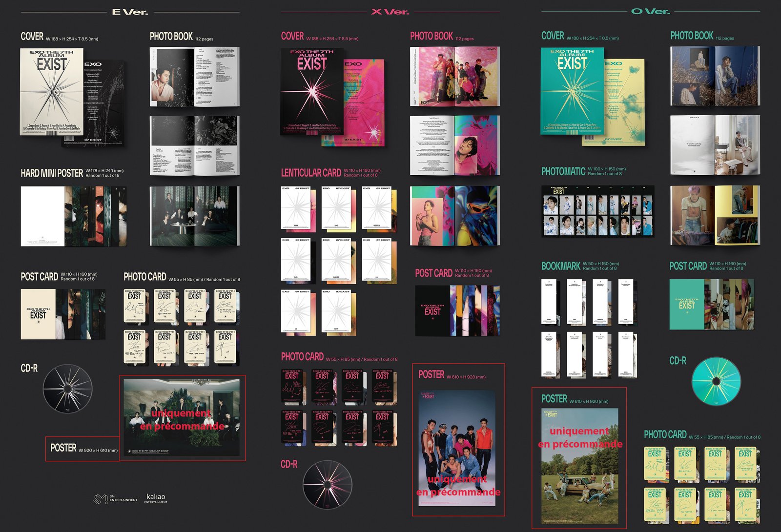Screen dimensions: 781x532
Task: Click the E Ver. 'CD-R' label
Action: point(29,368)
